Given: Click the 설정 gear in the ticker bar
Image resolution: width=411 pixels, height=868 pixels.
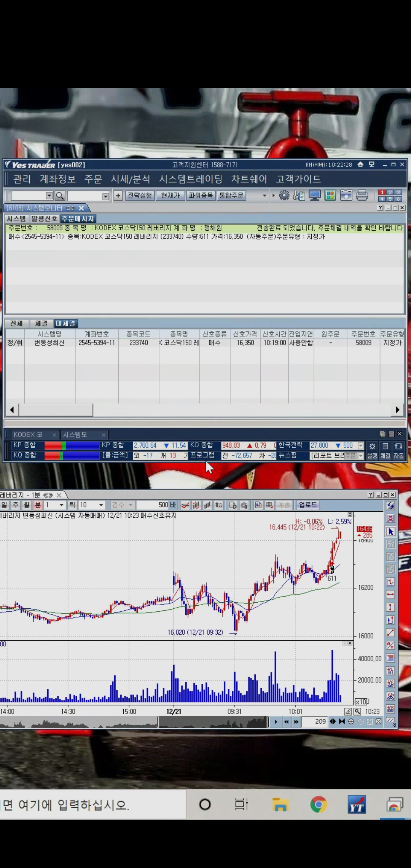Looking at the screenshot, I should tap(372, 450).
